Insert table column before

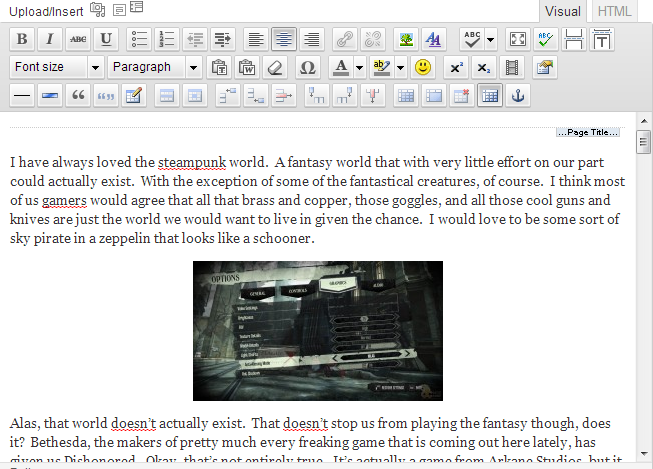[x=317, y=95]
